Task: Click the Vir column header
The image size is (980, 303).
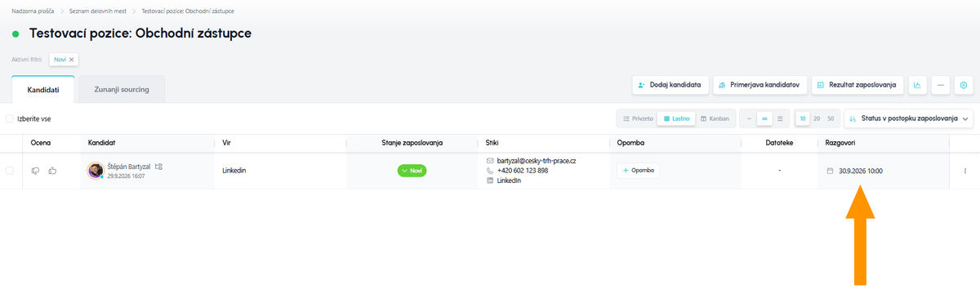Action: click(226, 142)
